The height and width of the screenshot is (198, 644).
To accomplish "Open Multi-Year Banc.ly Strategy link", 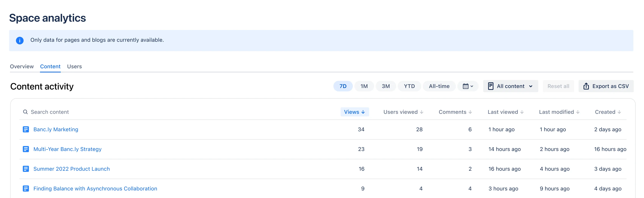I will point(67,149).
